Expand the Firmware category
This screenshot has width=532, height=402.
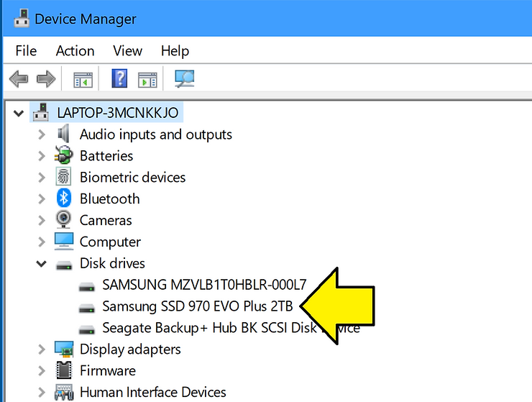[42, 370]
